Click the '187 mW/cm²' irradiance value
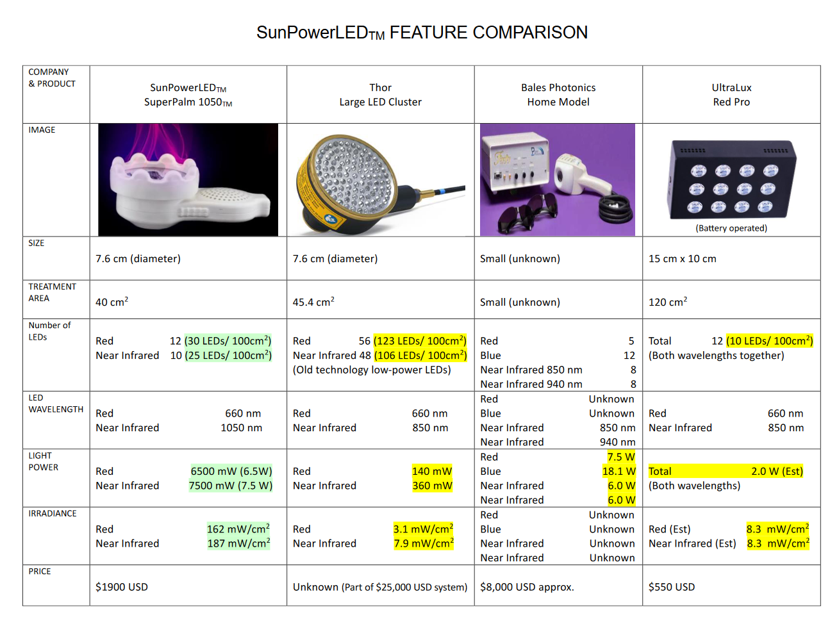Viewport: 839px width, 644px height. [238, 543]
